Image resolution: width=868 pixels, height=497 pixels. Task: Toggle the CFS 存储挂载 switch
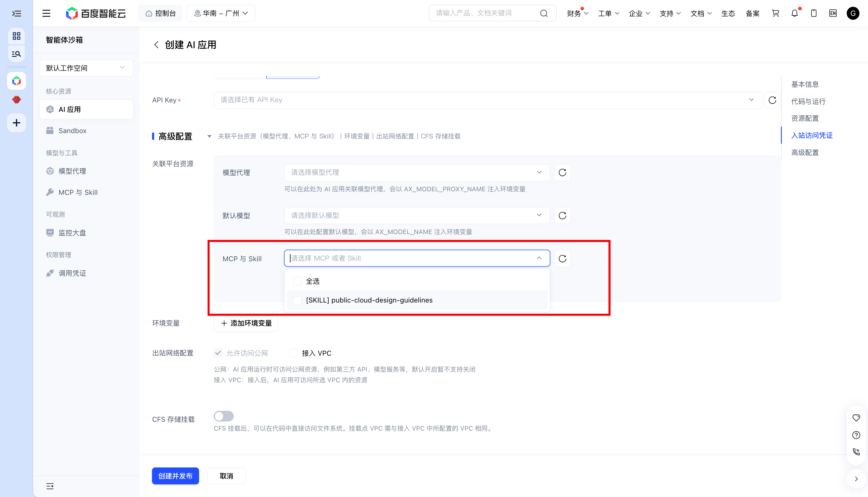(224, 416)
